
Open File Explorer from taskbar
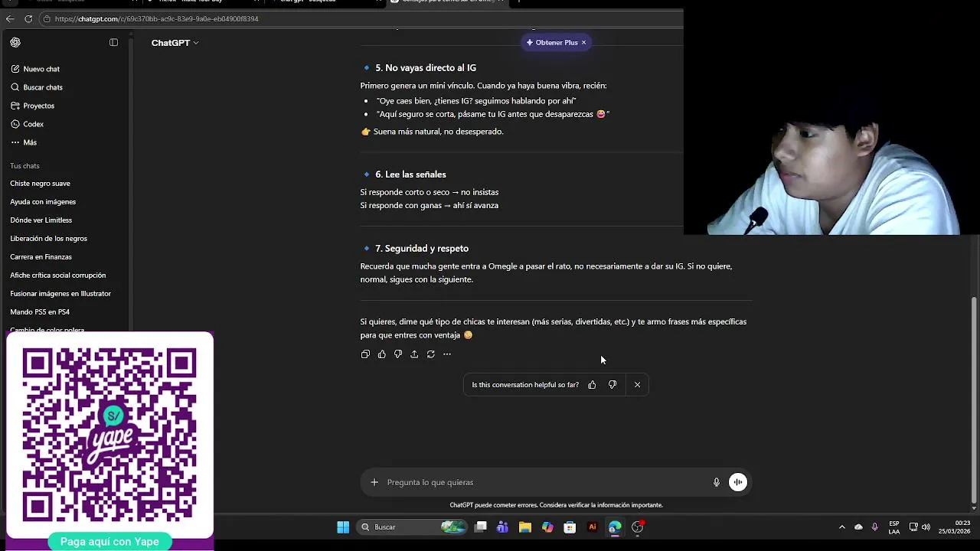[x=524, y=527]
